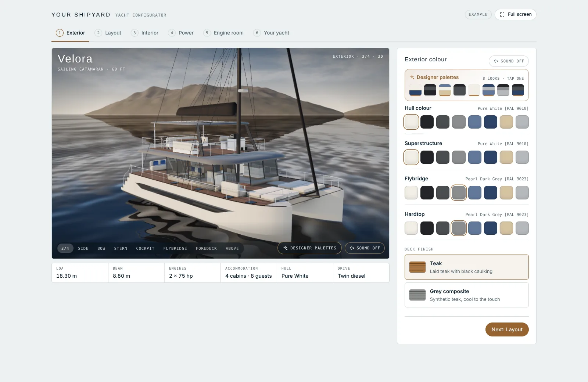Go to the Layout step tab
The image size is (588, 382).
(108, 33)
